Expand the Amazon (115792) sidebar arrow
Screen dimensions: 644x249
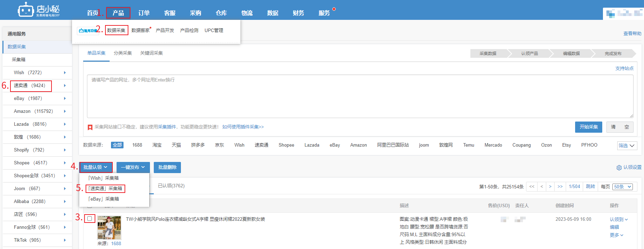[x=65, y=111]
